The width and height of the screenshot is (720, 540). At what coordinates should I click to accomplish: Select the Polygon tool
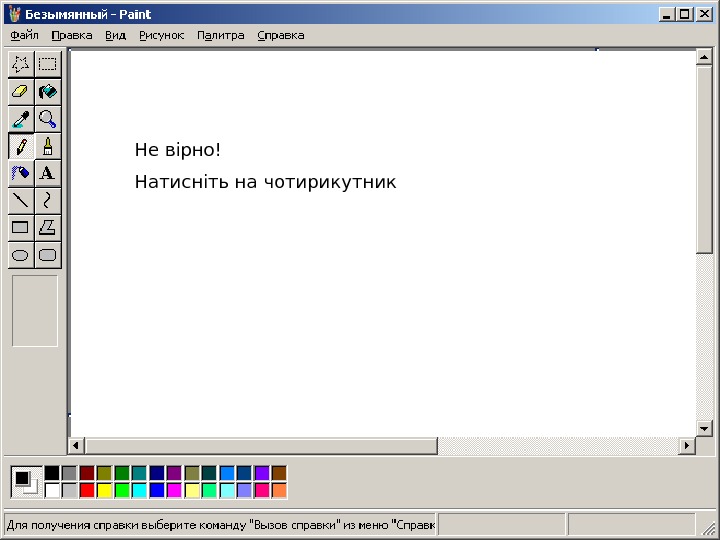click(x=48, y=228)
